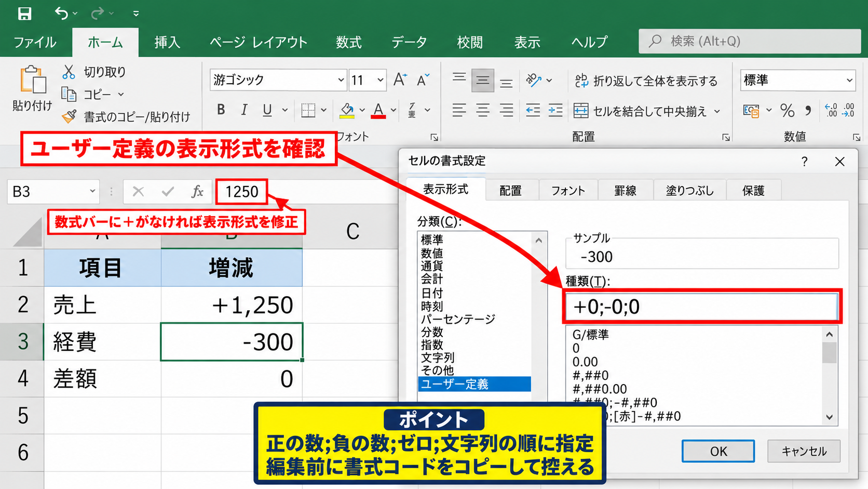Open the font size 11 dropdown
The width and height of the screenshot is (868, 489).
381,80
